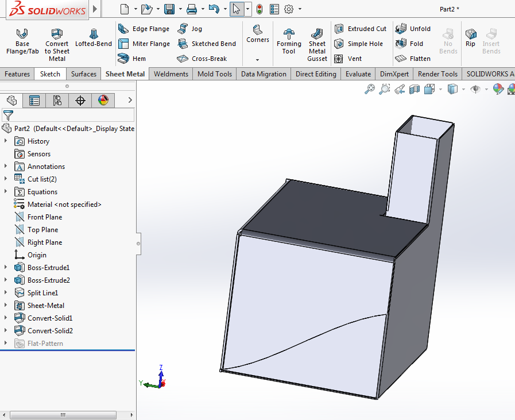Image resolution: width=515 pixels, height=420 pixels.
Task: Click the Edit Appearance color ball
Action: 498,89
